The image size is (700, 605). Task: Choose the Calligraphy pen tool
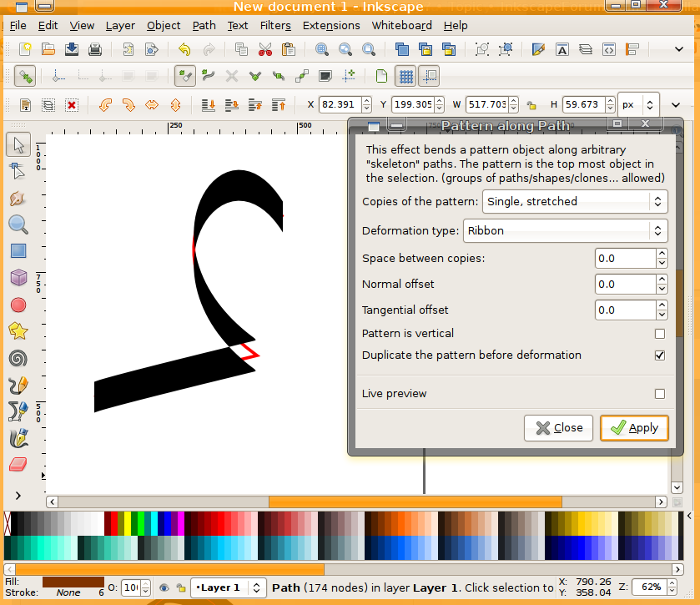click(18, 438)
